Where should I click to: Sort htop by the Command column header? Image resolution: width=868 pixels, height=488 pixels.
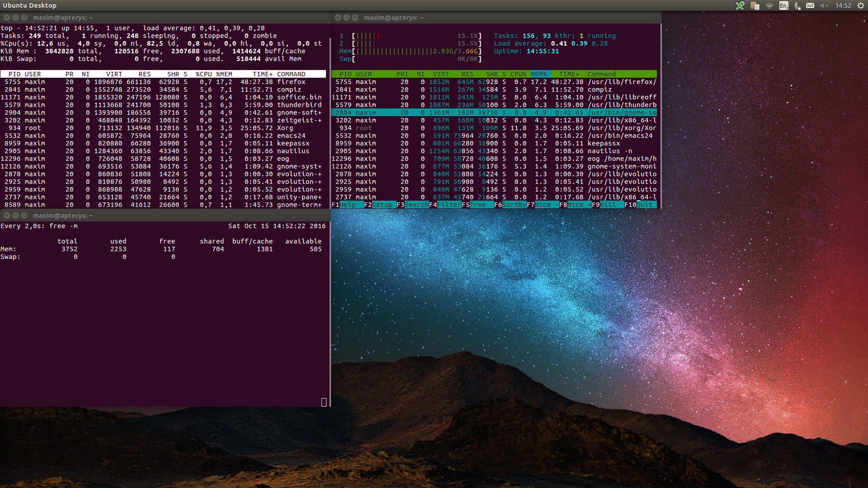point(602,74)
